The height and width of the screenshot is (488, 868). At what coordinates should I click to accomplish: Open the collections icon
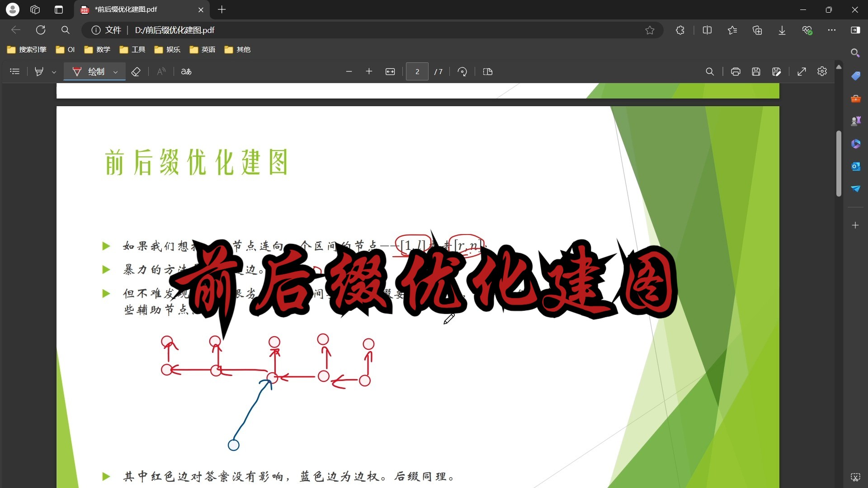[x=757, y=30]
